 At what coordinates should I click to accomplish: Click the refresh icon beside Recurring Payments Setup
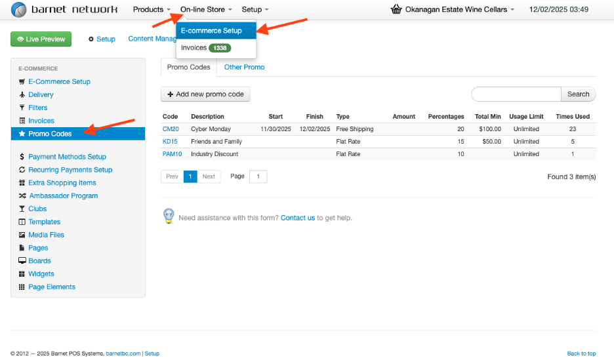22,169
